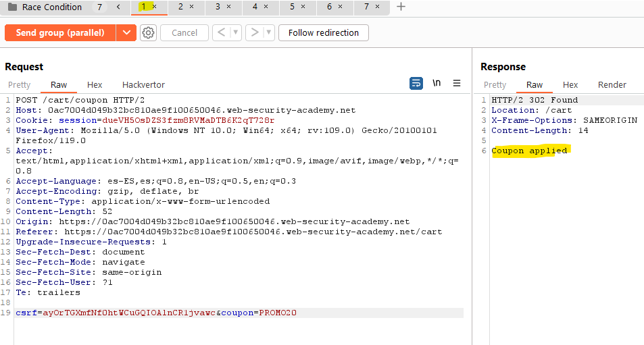Select Hex view in Request panel
644x345 pixels.
95,84
